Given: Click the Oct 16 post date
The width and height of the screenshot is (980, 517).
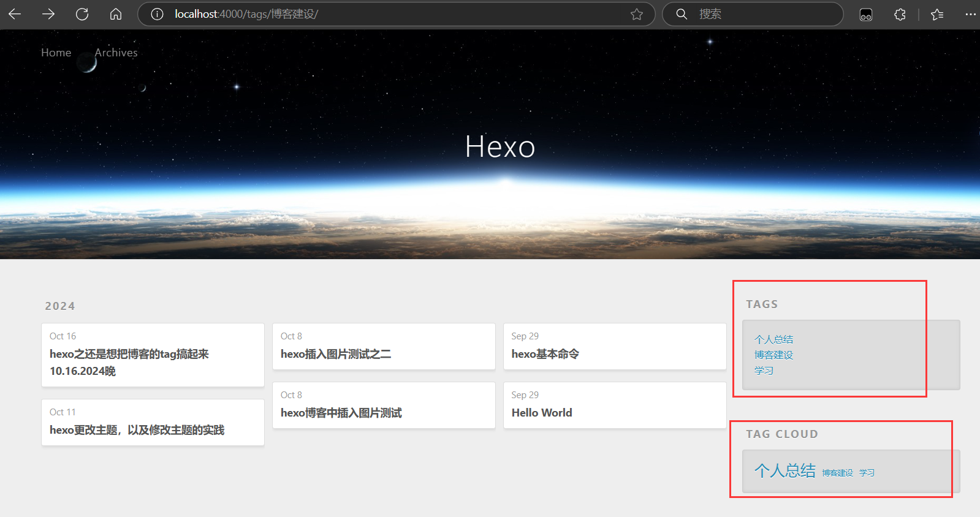Looking at the screenshot, I should (x=63, y=336).
